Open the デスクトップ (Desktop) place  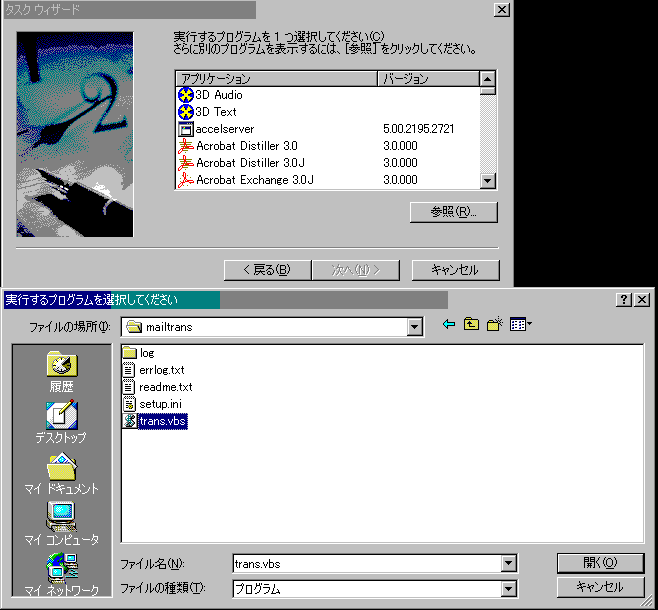[x=62, y=422]
